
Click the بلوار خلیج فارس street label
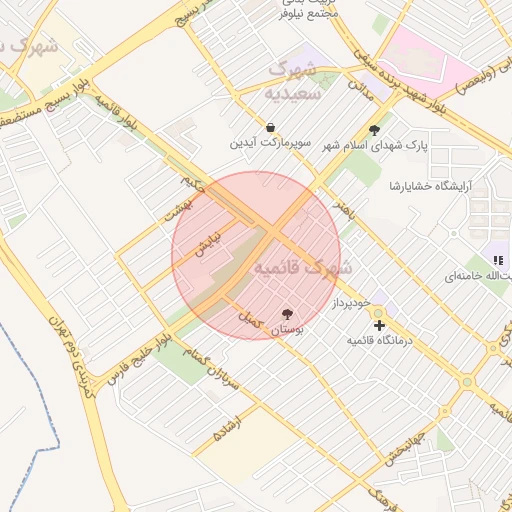tap(139, 360)
